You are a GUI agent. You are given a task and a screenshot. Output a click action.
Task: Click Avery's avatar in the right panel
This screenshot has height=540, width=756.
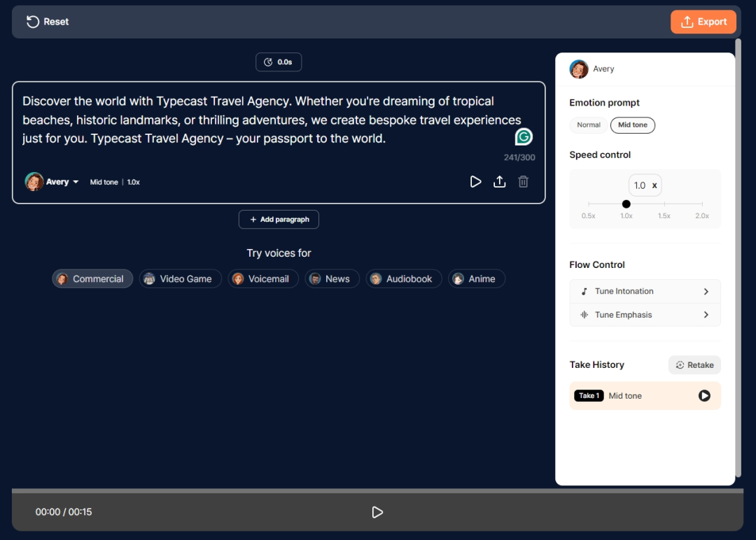579,69
